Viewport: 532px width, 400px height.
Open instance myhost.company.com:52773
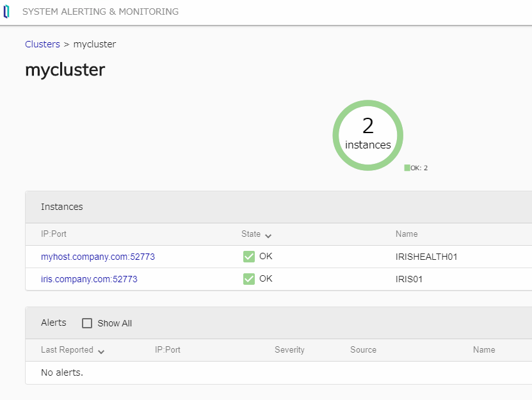coord(98,257)
